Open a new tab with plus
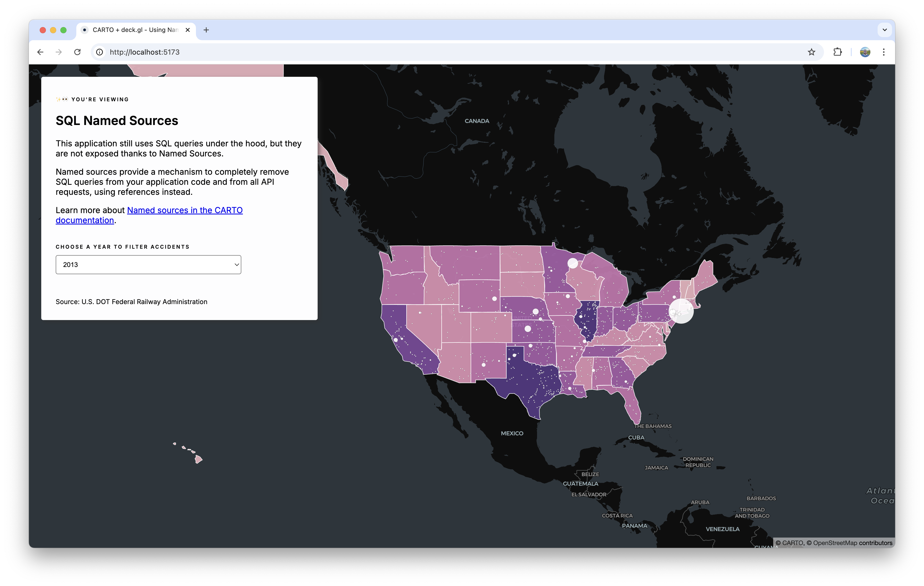Image resolution: width=924 pixels, height=586 pixels. [x=206, y=30]
